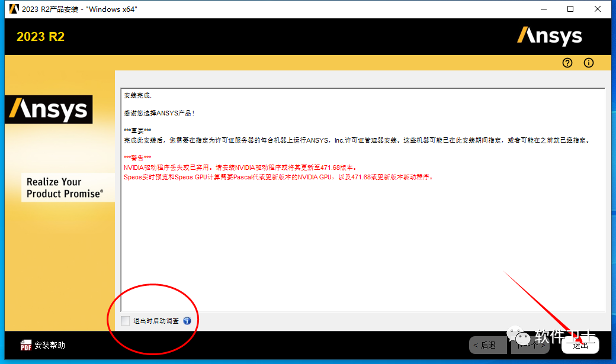Click the '***重要***' heading text
Screen dimensions: 616x364
pyautogui.click(x=137, y=130)
